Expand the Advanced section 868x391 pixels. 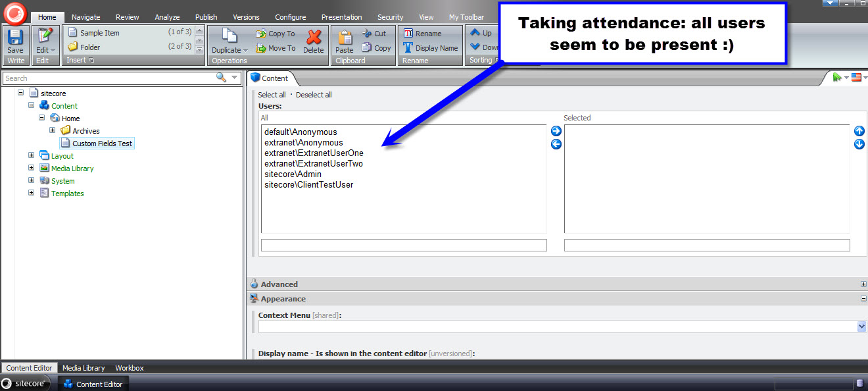(863, 284)
